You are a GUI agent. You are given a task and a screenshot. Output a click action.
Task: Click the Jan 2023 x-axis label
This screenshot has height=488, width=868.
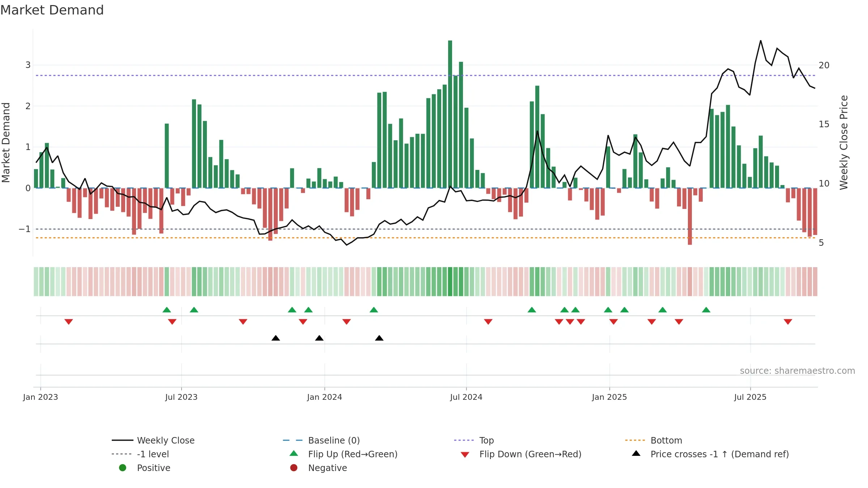coord(41,397)
